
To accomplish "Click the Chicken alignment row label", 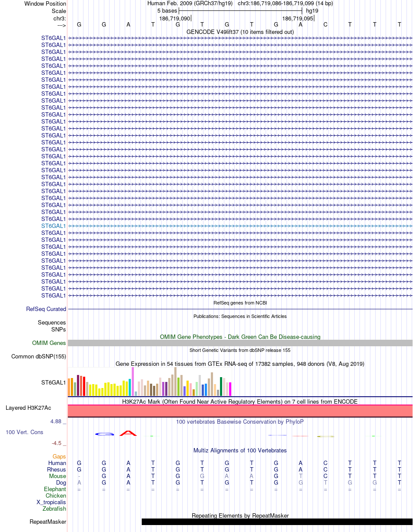I will 56,496.
